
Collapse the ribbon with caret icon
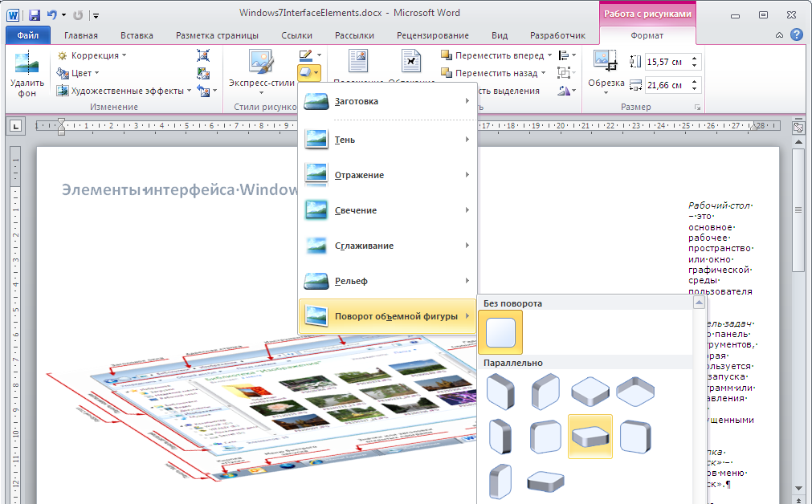(x=779, y=35)
